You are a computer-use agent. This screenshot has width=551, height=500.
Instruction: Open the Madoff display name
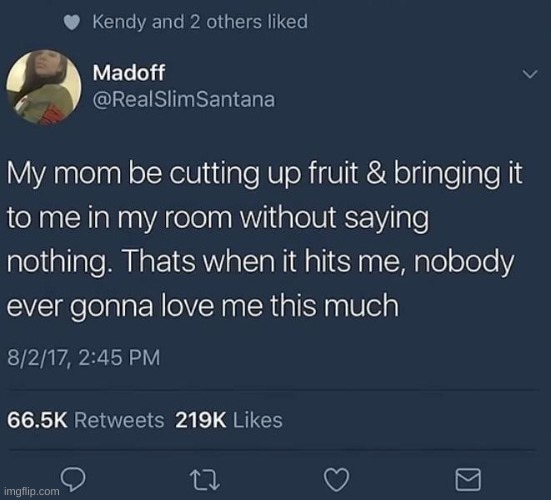pyautogui.click(x=129, y=72)
